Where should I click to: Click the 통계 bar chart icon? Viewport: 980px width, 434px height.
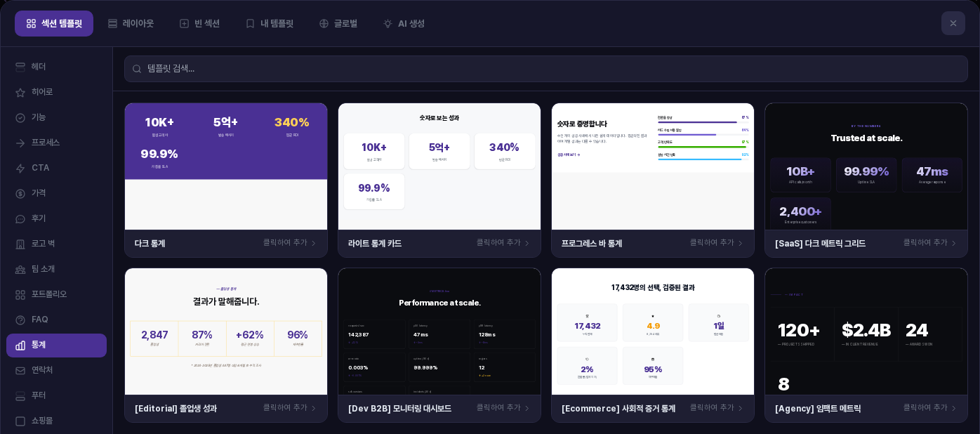click(20, 345)
